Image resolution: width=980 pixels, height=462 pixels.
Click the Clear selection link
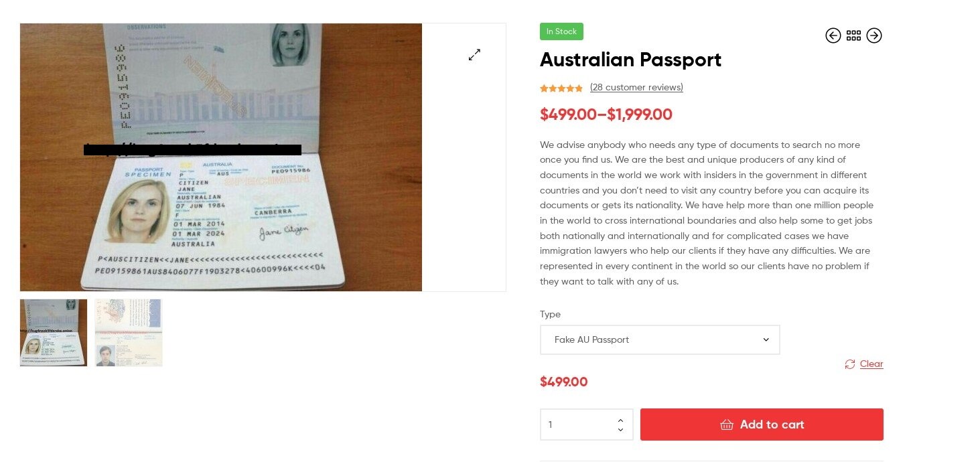pyautogui.click(x=871, y=364)
